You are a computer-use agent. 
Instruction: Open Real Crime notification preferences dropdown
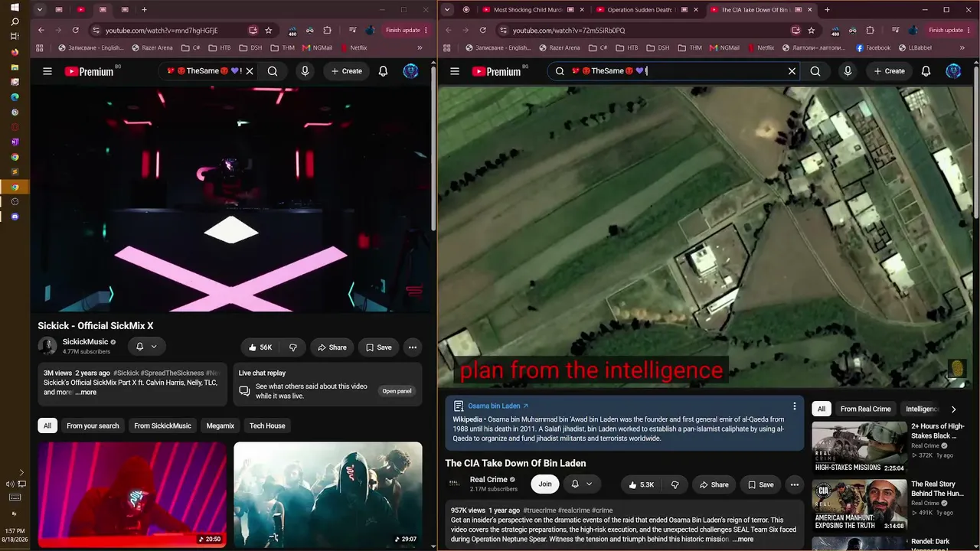(x=582, y=484)
